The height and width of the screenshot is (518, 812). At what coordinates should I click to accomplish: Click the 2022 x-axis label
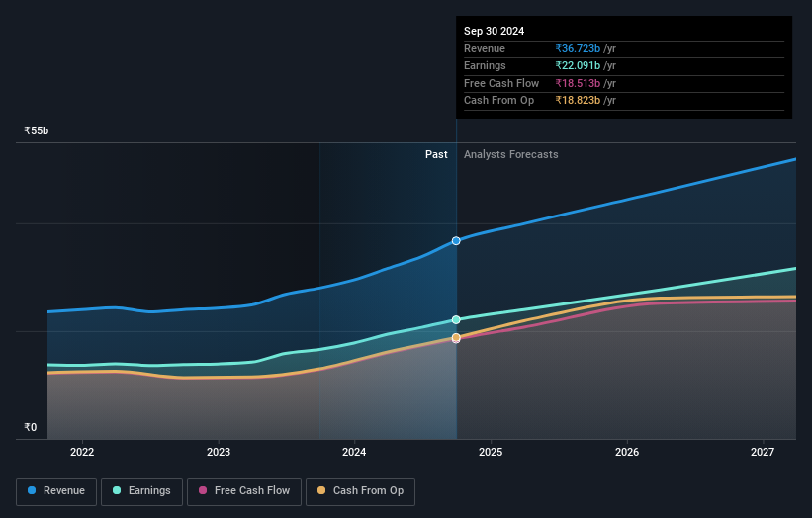(82, 453)
